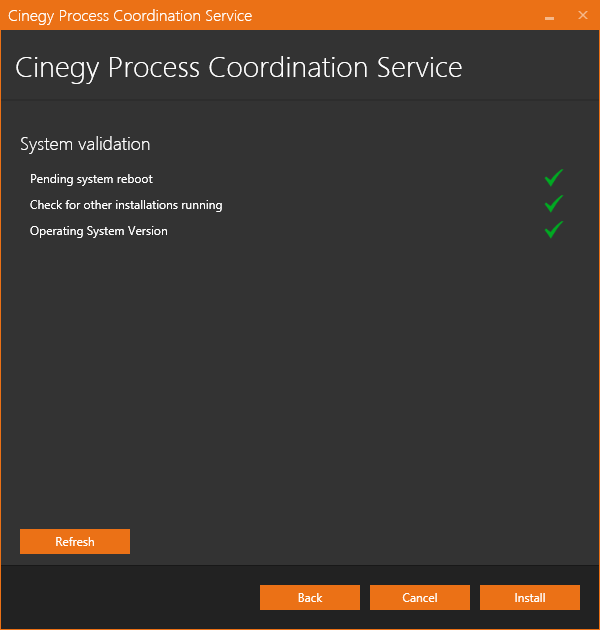Click the dark footer bar left of Back
Image resolution: width=600 pixels, height=630 pixels.
[x=129, y=597]
